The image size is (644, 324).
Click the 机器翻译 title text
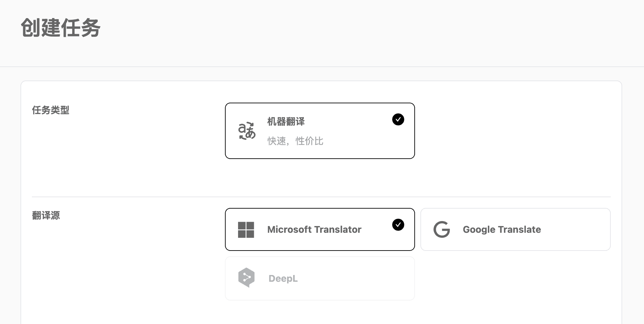coord(286,121)
